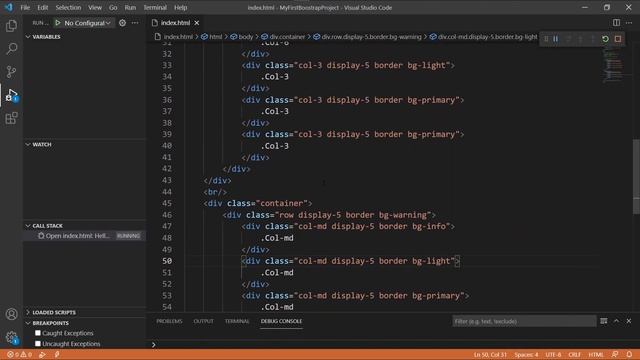This screenshot has height=360, width=640.
Task: Open the Terminal menu
Action: (x=155, y=7)
